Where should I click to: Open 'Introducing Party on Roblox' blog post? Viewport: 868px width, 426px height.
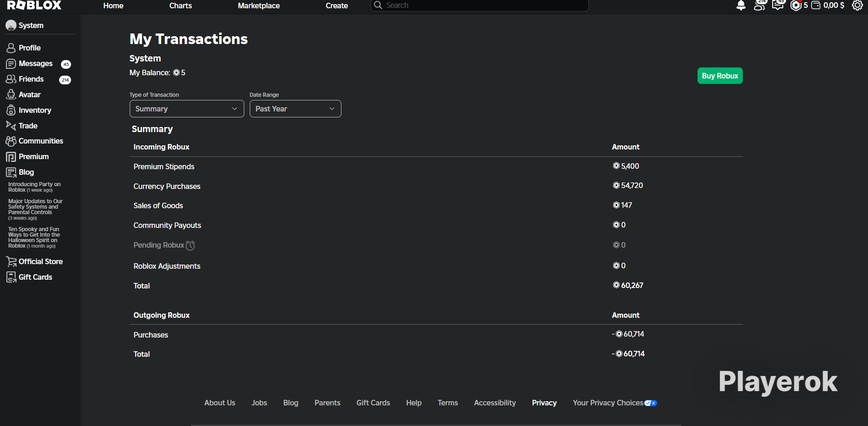click(x=34, y=187)
